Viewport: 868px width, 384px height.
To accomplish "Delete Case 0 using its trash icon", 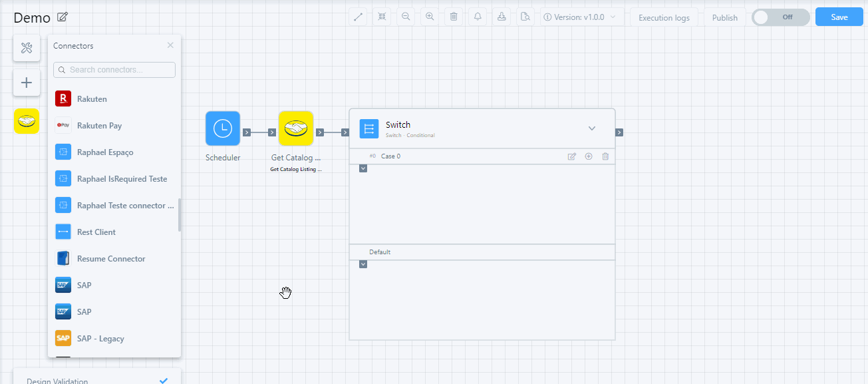I will [x=605, y=156].
